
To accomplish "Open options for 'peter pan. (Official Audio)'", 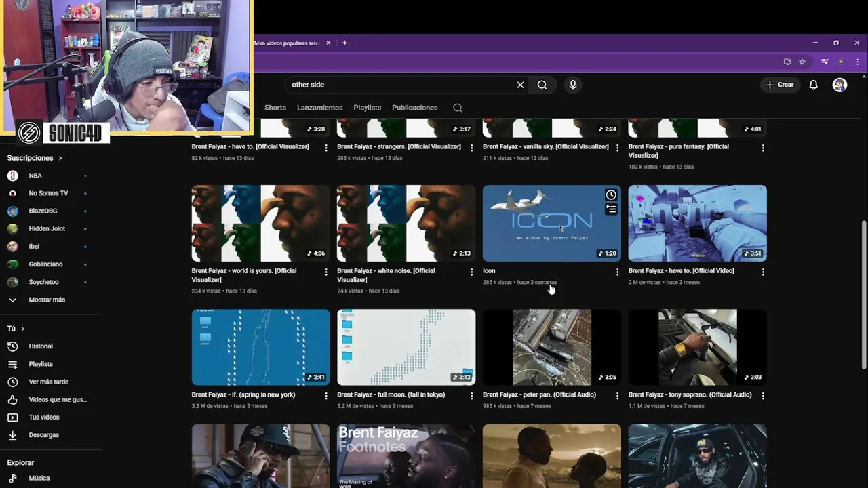I will [x=617, y=396].
